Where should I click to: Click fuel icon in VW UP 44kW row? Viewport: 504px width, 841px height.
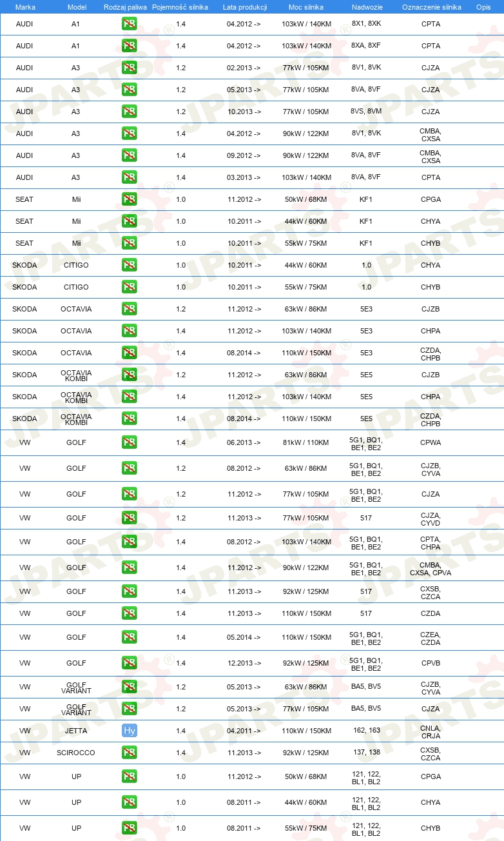point(129,802)
